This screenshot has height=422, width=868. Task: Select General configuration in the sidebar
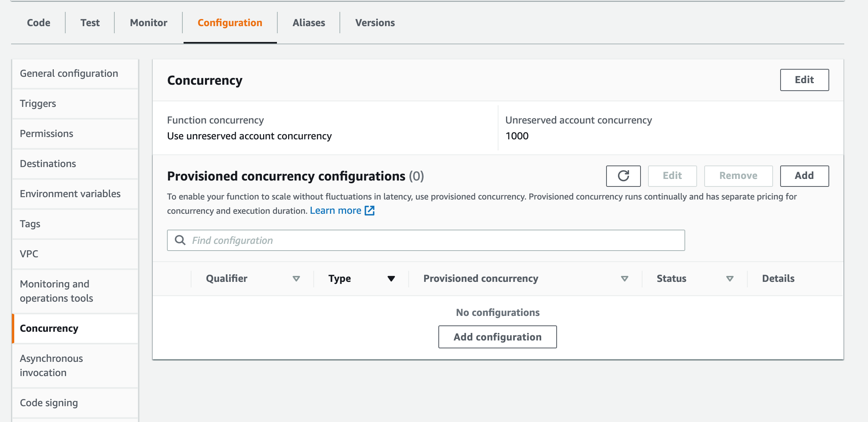point(69,73)
